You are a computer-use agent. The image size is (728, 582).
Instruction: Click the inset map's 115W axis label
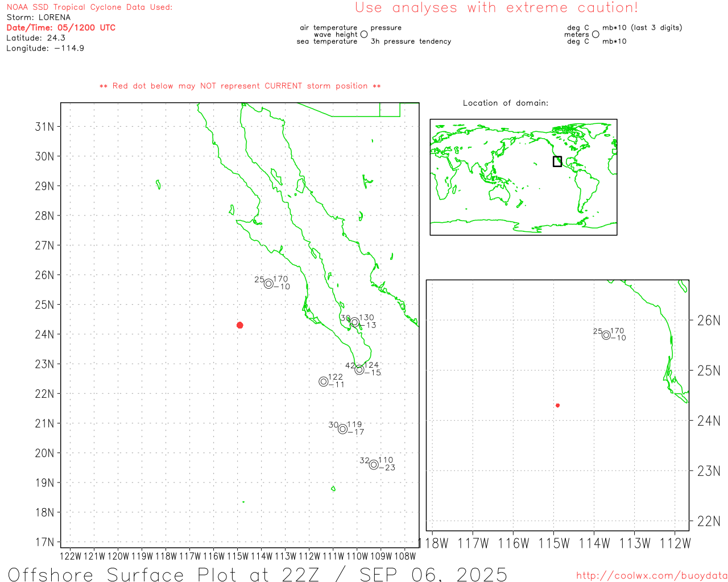tap(554, 543)
